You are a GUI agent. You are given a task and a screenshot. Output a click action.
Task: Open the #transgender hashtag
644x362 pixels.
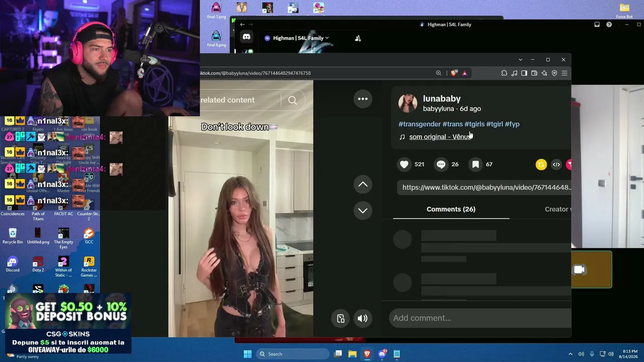point(420,124)
